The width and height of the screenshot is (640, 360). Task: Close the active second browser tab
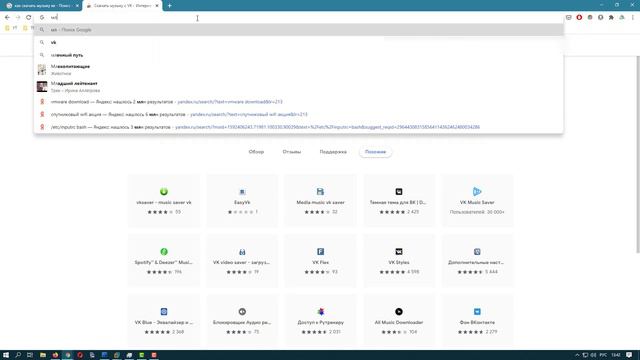157,6
